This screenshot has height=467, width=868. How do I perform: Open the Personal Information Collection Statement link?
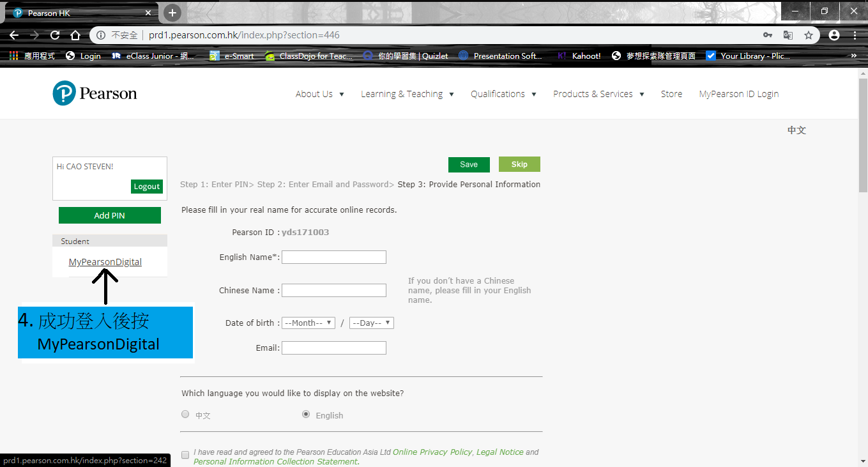275,461
